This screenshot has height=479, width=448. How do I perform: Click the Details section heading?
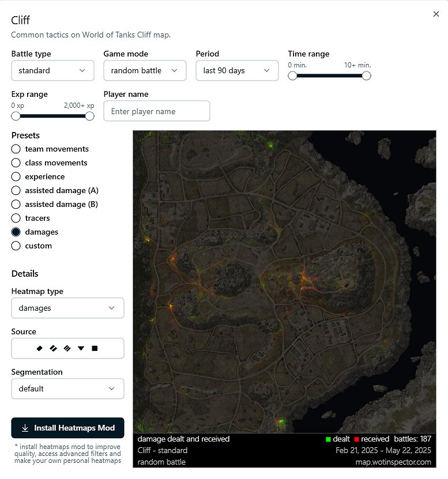click(x=25, y=273)
